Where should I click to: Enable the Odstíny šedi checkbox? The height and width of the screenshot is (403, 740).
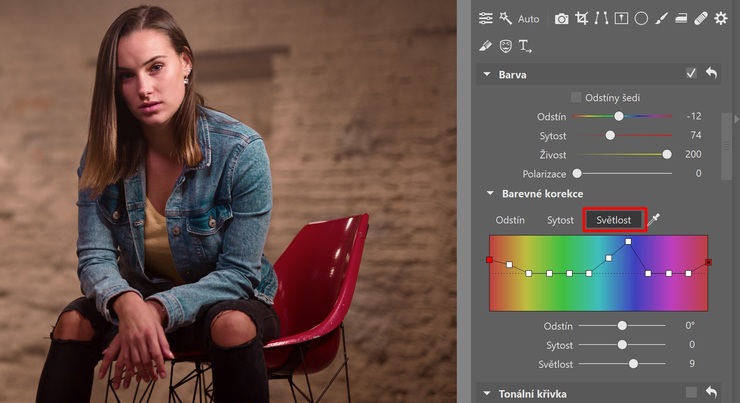click(576, 97)
